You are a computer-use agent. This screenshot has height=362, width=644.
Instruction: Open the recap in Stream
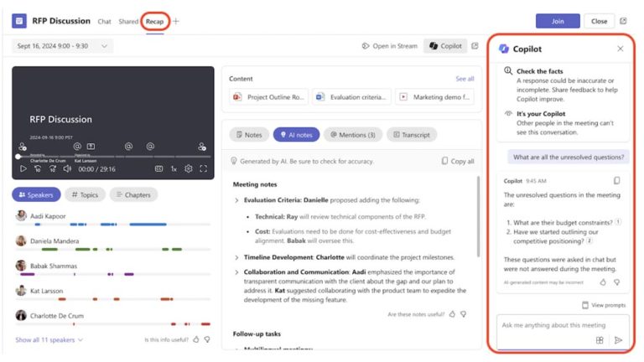[389, 46]
